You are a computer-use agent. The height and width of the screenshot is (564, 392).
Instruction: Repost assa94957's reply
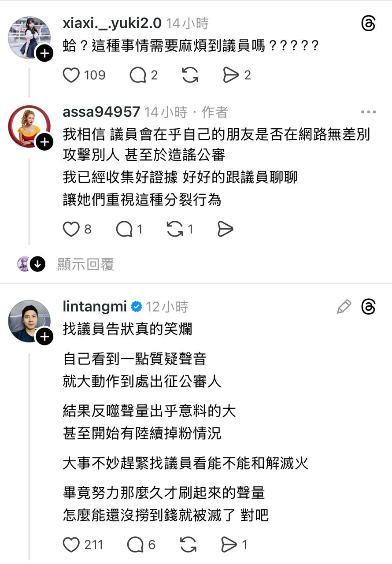click(x=175, y=229)
